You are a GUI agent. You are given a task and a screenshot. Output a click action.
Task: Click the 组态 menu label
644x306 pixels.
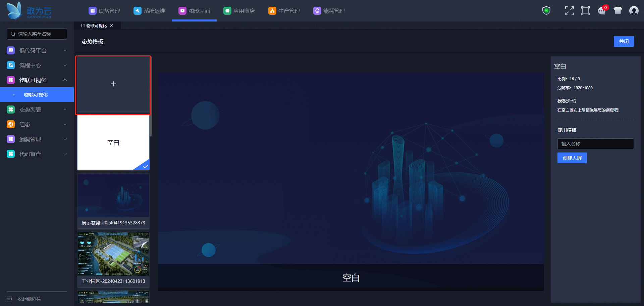(25, 124)
